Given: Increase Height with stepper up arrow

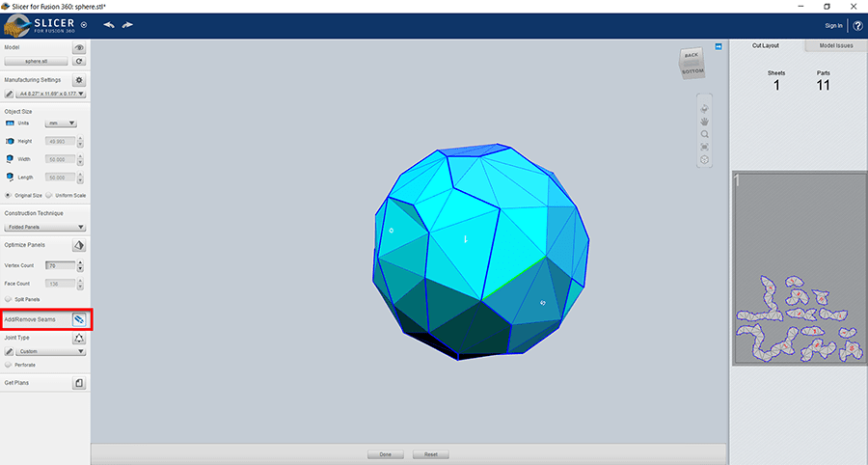Looking at the screenshot, I should [x=80, y=139].
